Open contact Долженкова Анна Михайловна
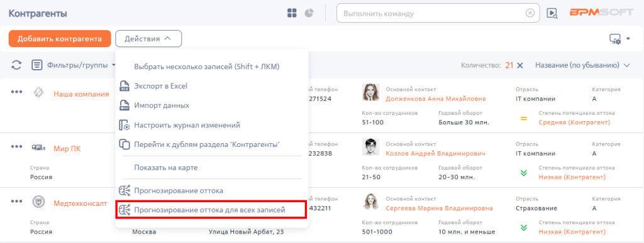The width and height of the screenshot is (644, 243). [436, 99]
